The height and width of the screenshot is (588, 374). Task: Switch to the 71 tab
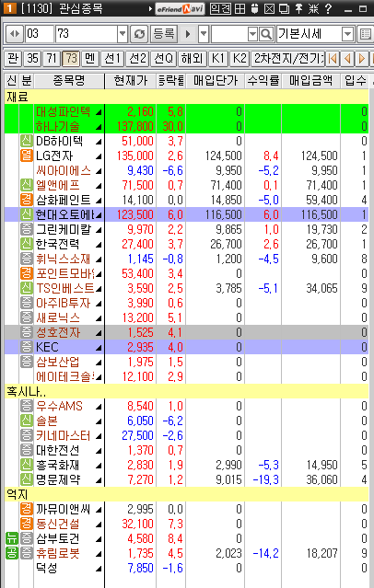52,59
